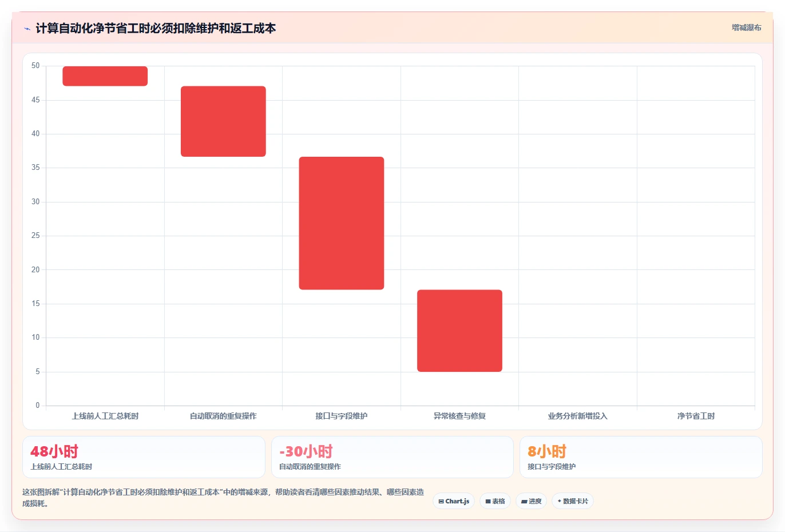
Task: Click the 增减瀑布 label in the header
Action: (x=746, y=27)
